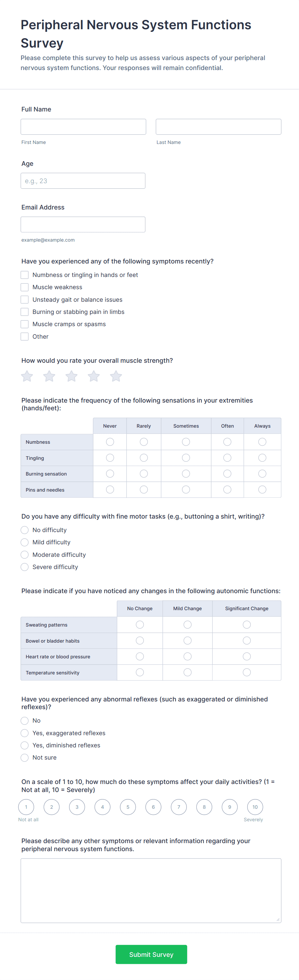The width and height of the screenshot is (299, 980).
Task: Focus the First Name field
Action: (83, 127)
